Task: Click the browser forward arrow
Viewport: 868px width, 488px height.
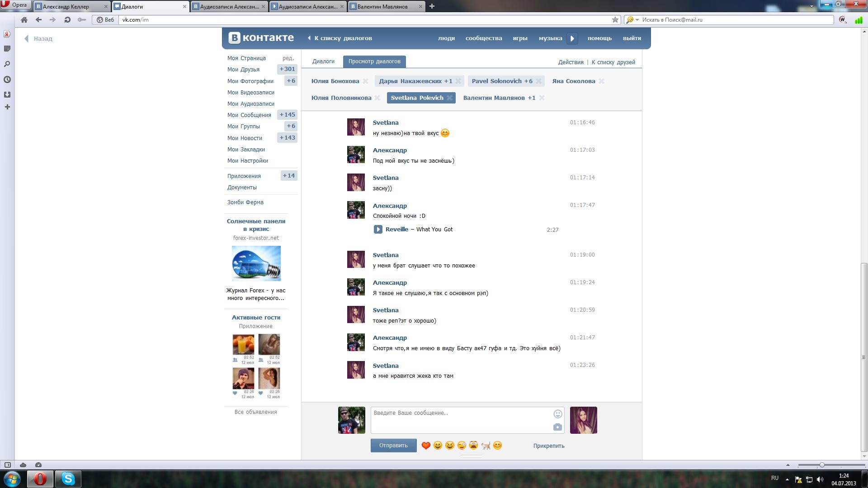Action: (x=52, y=20)
